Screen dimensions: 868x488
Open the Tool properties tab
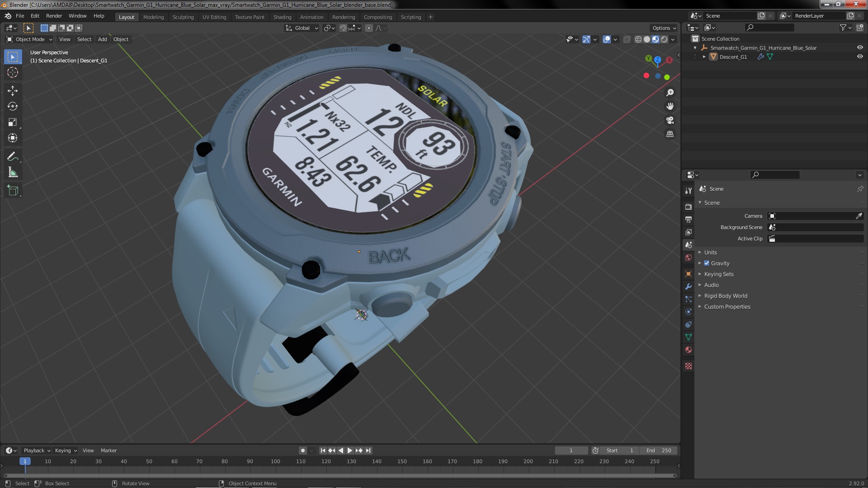688,191
